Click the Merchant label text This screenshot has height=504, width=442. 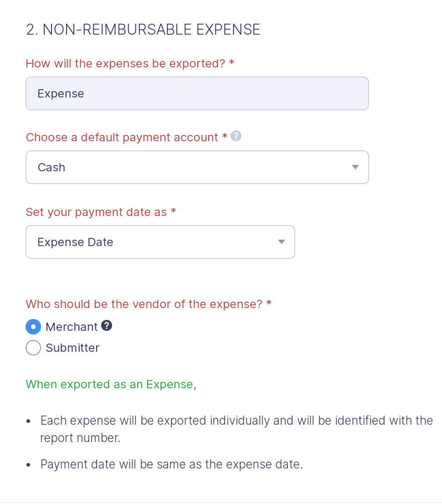[72, 327]
